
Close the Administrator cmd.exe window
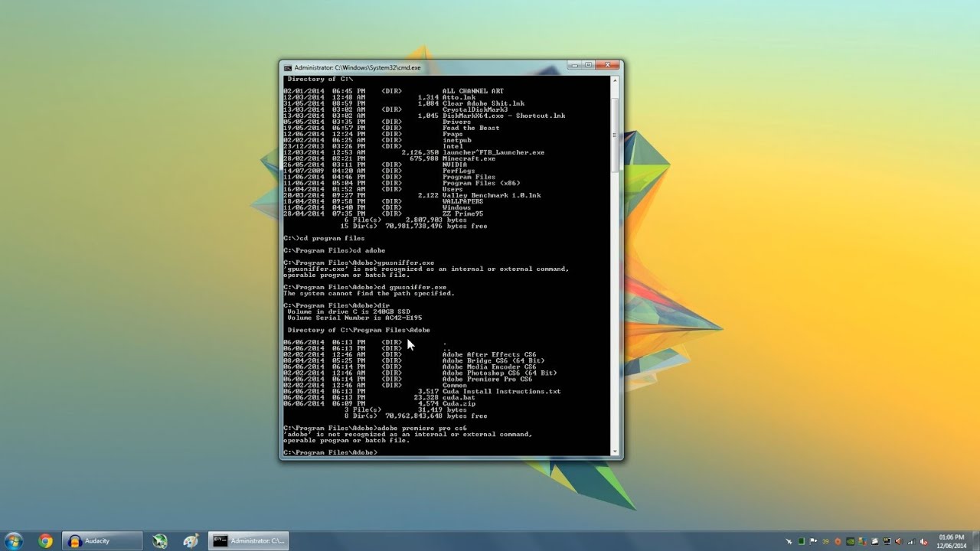[x=608, y=65]
